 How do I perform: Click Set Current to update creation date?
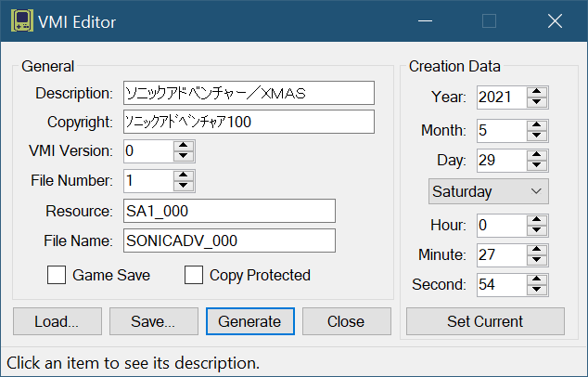485,321
